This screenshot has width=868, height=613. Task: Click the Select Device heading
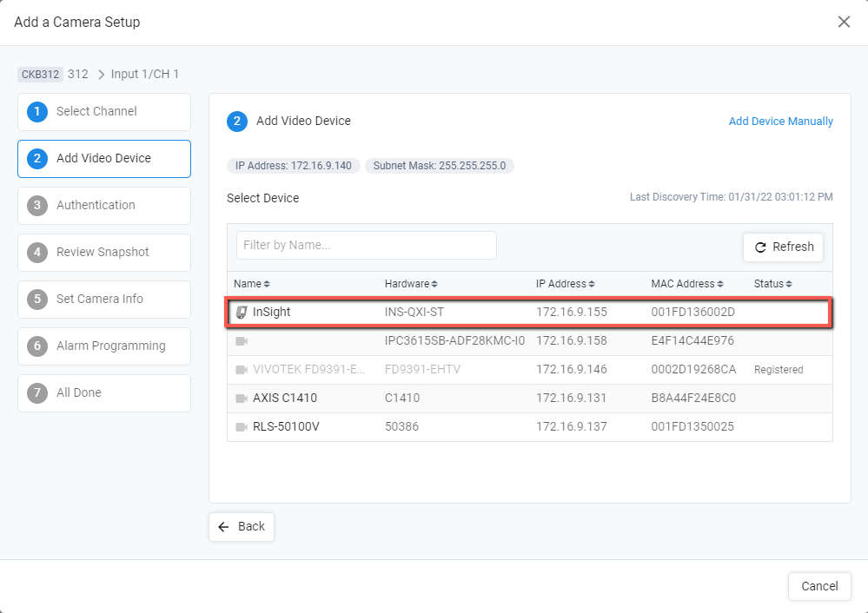click(x=263, y=198)
